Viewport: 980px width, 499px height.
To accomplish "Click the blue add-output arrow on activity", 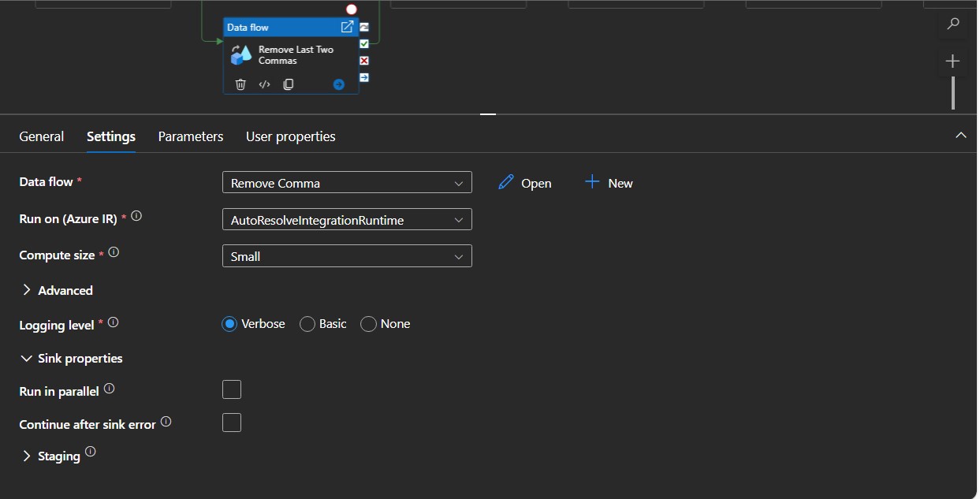I will point(339,84).
